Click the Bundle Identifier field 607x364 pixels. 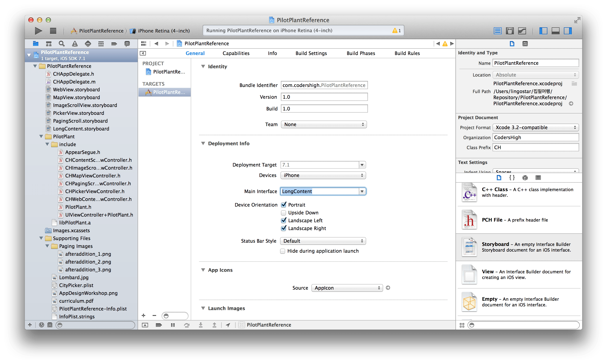tap(324, 85)
